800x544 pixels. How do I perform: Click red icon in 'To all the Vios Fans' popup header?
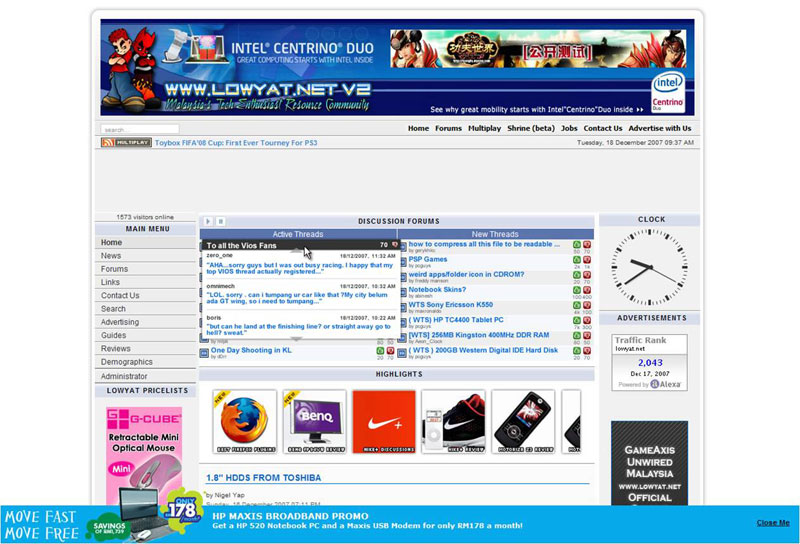(394, 245)
